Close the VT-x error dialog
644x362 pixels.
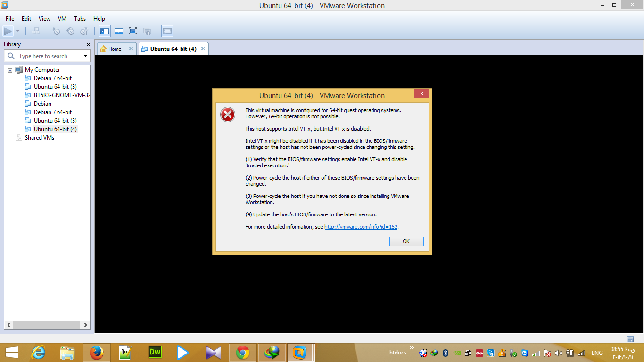pyautogui.click(x=421, y=93)
